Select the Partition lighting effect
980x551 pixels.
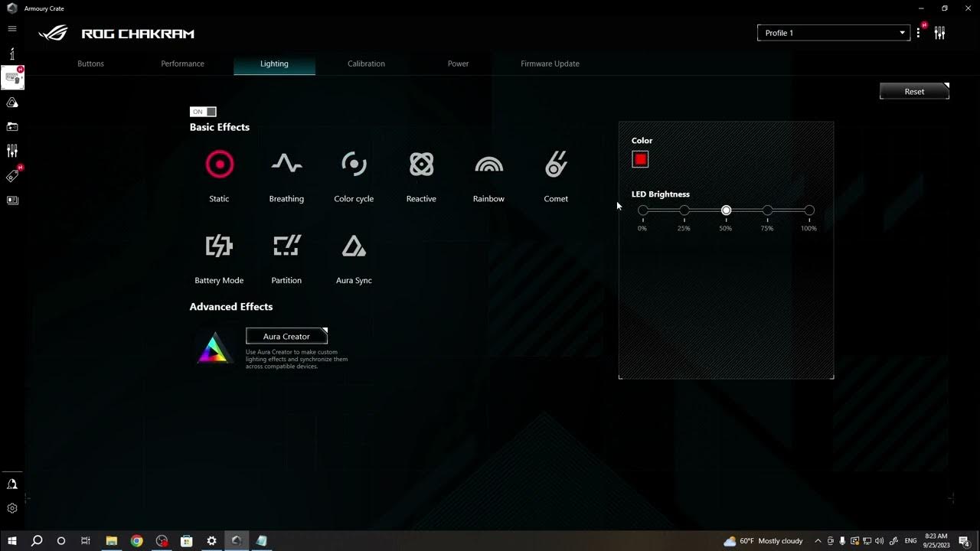pos(286,246)
